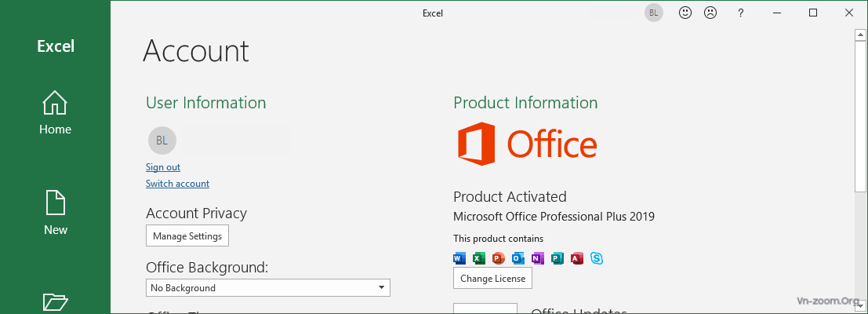Click the Excel title in green sidebar
The image size is (868, 314).
pos(56,46)
